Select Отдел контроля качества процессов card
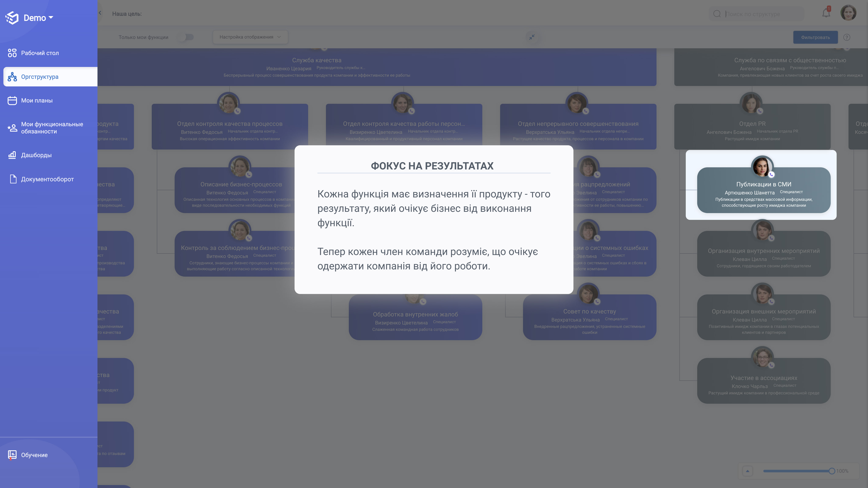868x488 pixels. pyautogui.click(x=230, y=127)
